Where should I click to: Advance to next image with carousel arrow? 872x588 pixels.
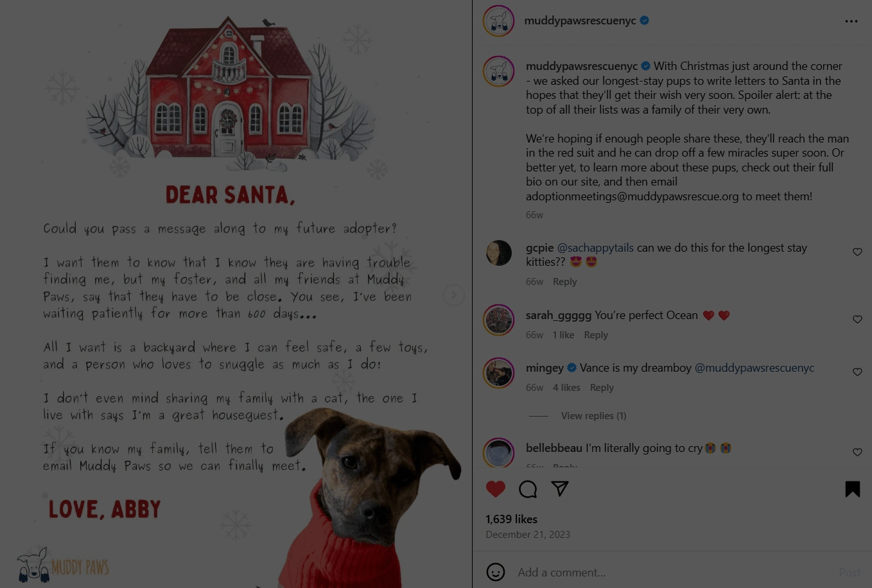pos(454,295)
